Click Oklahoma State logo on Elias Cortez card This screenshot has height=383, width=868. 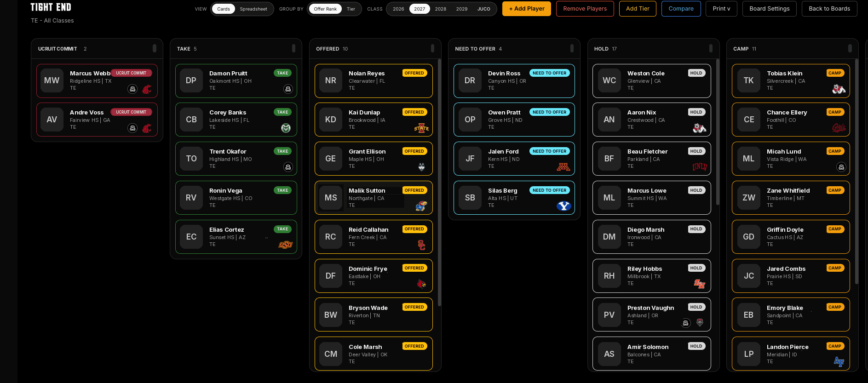(286, 245)
